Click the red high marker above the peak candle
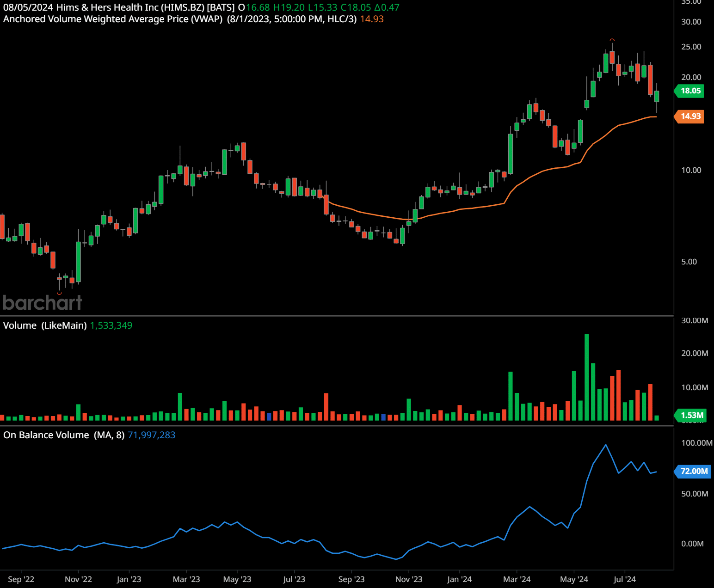Screen dimensions: 714x588 [612, 40]
